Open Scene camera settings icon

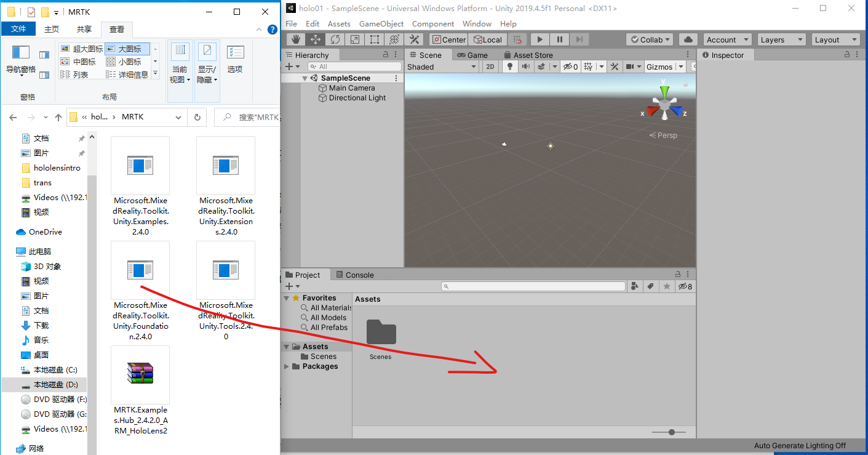pyautogui.click(x=630, y=66)
